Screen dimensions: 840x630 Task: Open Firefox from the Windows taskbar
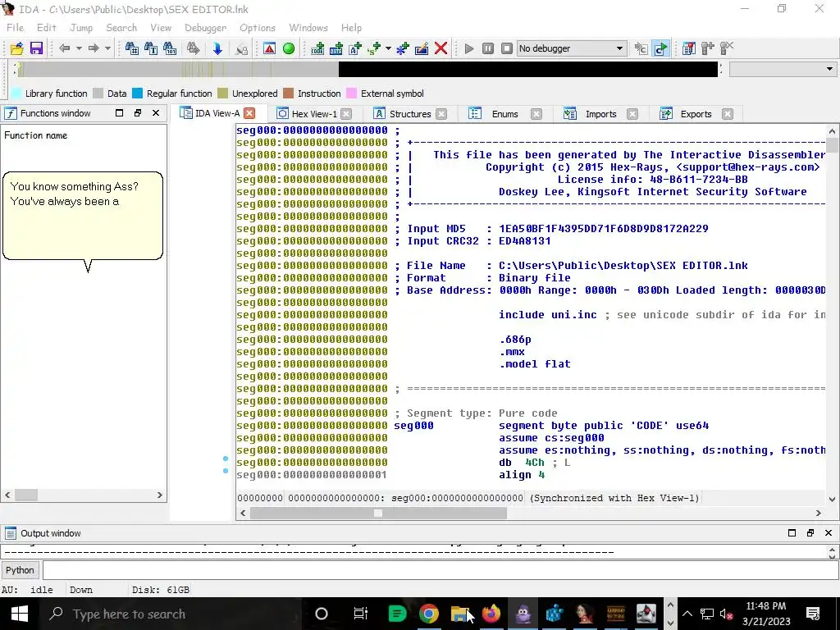point(491,614)
